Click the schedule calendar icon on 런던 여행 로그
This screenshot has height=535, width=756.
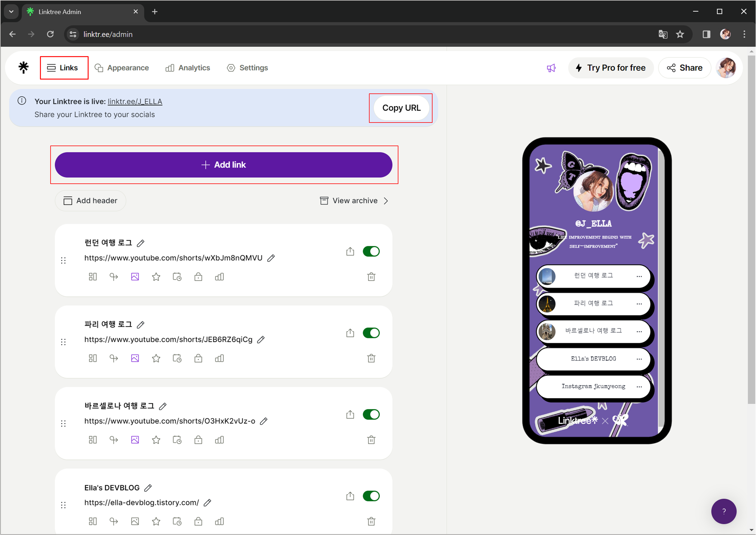click(x=177, y=277)
